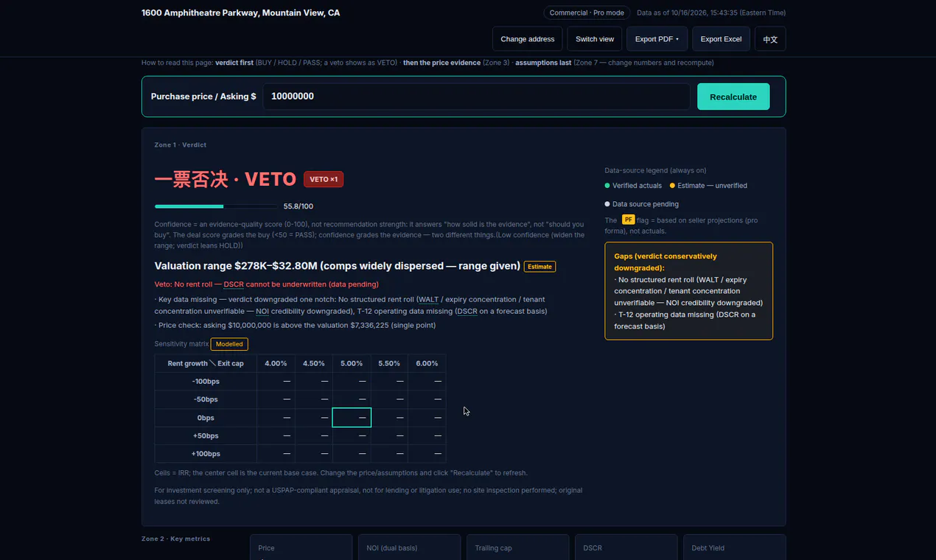This screenshot has height=560, width=936.
Task: Open the Debt Yield metric card
Action: coord(734,547)
